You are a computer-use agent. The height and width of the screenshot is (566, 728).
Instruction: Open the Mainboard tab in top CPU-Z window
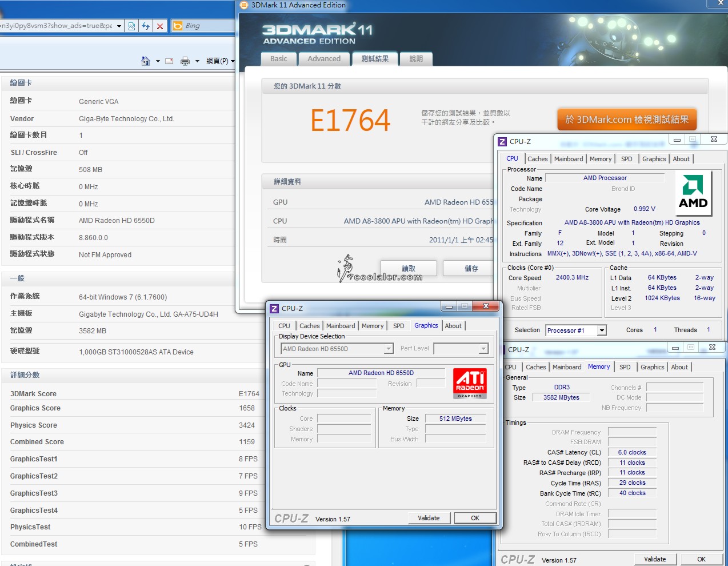(x=569, y=159)
